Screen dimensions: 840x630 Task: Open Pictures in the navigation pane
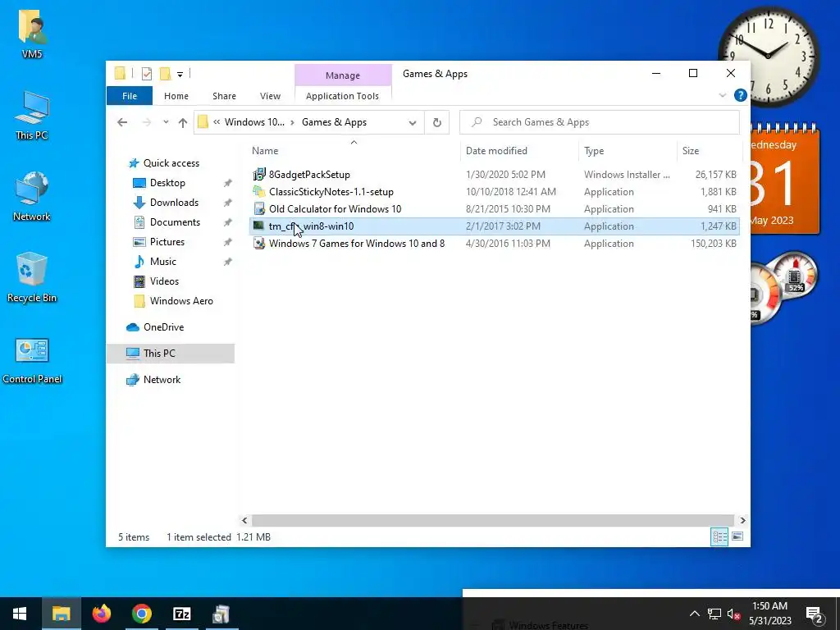point(167,242)
